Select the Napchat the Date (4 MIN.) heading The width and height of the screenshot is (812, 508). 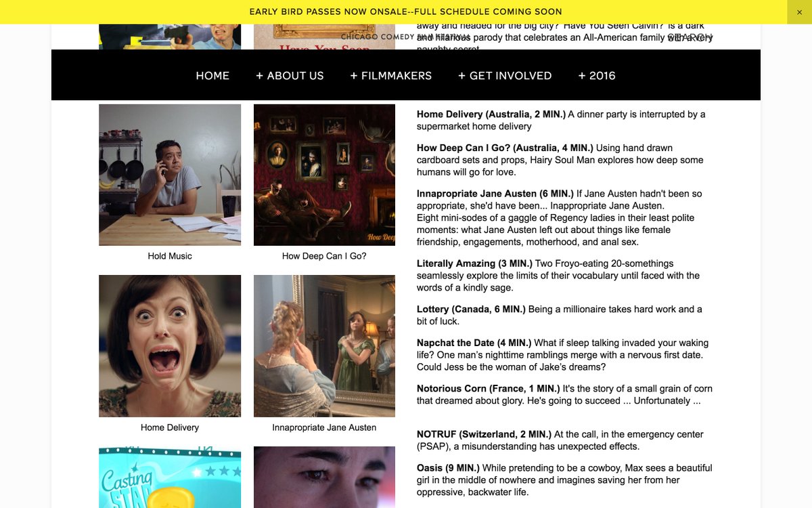click(x=474, y=343)
